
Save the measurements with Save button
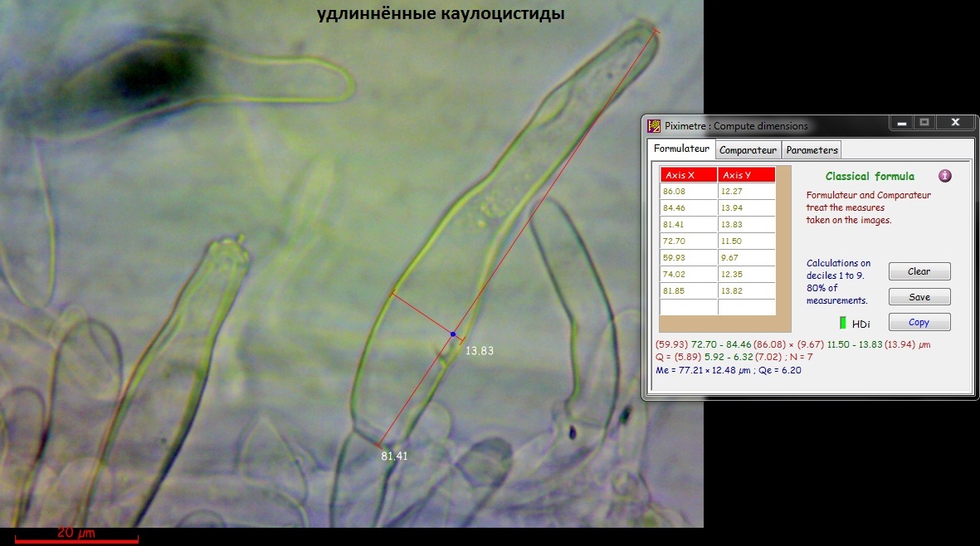(x=919, y=297)
